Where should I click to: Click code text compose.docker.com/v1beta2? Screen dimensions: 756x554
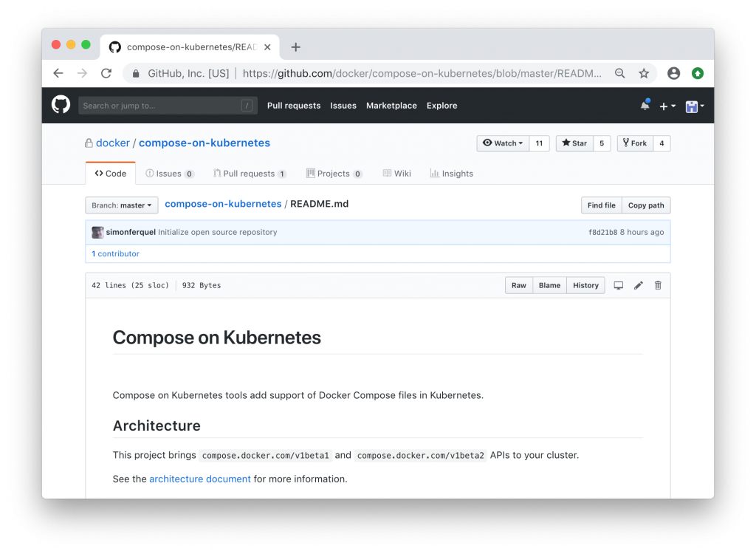420,456
